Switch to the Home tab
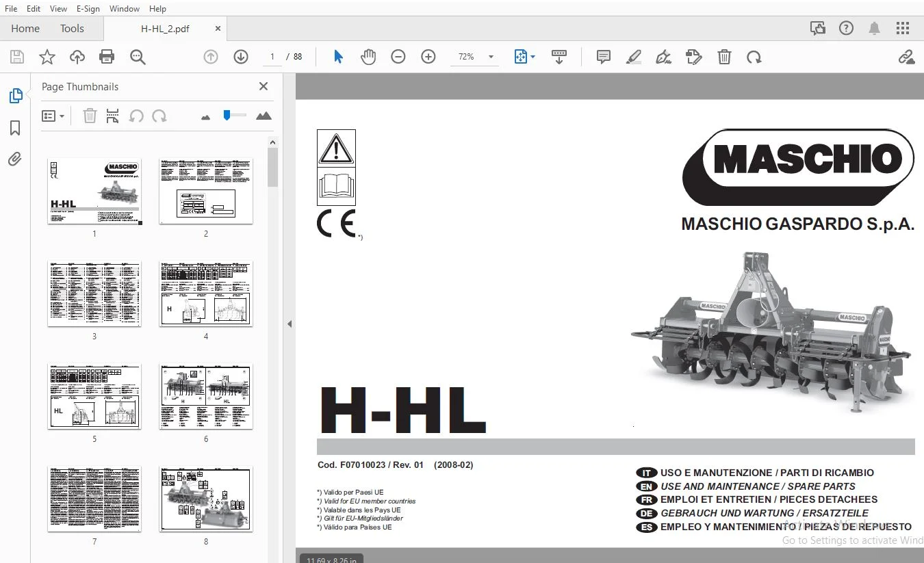Viewport: 924px width, 563px height. pyautogui.click(x=25, y=28)
